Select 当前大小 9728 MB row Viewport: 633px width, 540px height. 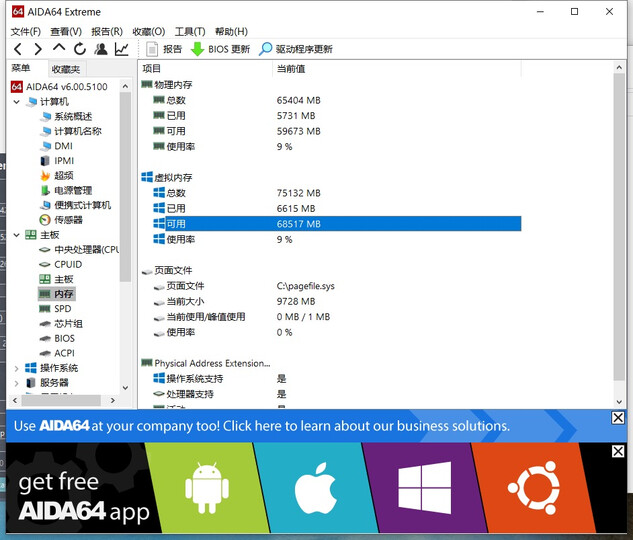tap(331, 301)
